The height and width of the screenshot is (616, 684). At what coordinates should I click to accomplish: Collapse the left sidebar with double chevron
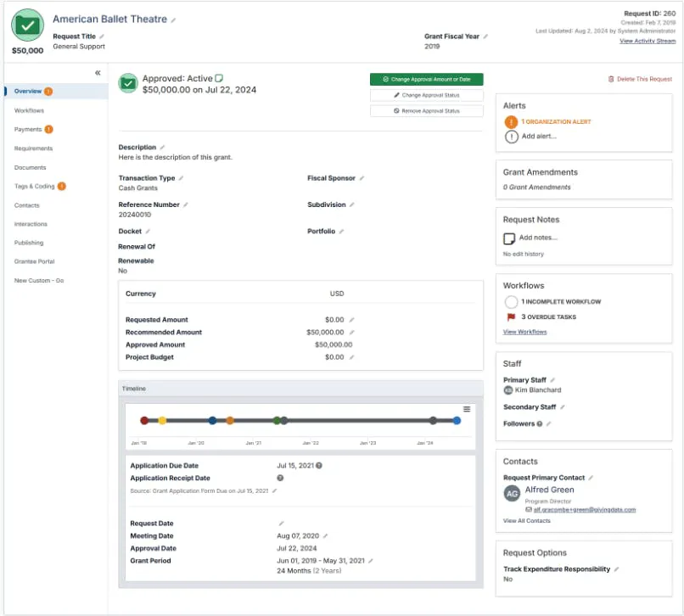(98, 73)
